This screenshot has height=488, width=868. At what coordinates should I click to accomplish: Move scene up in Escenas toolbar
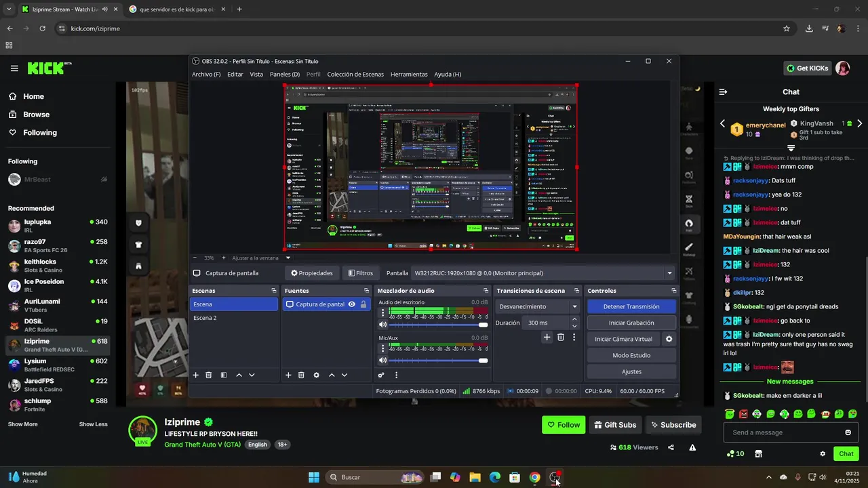(x=239, y=375)
